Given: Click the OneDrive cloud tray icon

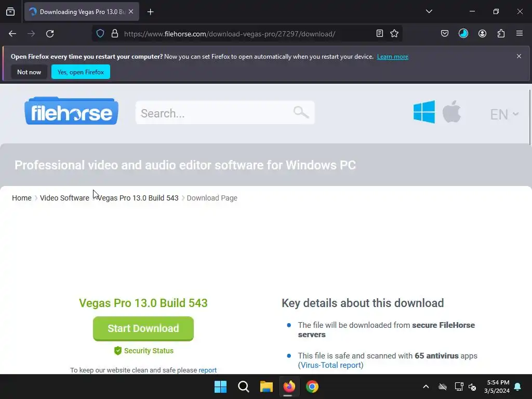Looking at the screenshot, I should pyautogui.click(x=443, y=387).
